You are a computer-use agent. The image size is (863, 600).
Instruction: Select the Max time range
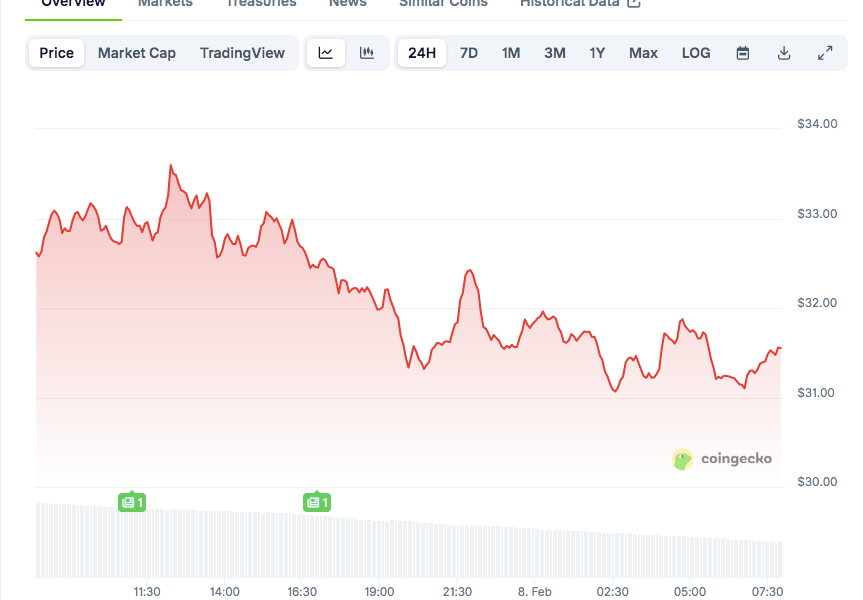pos(642,52)
